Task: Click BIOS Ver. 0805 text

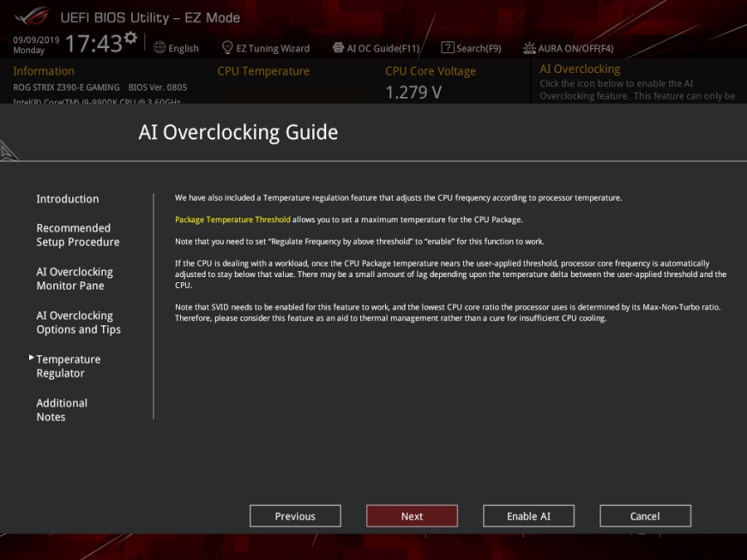Action: [x=158, y=87]
